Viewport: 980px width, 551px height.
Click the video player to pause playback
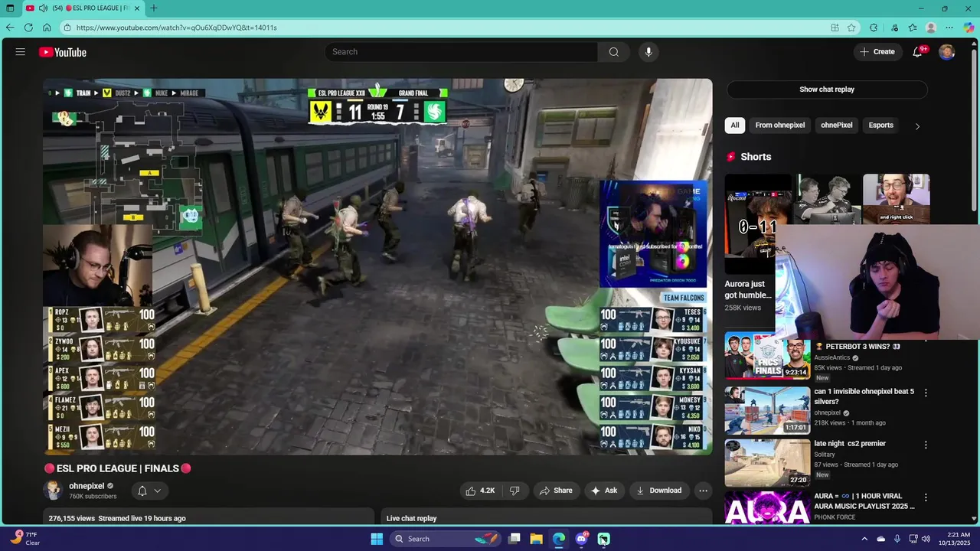377,266
